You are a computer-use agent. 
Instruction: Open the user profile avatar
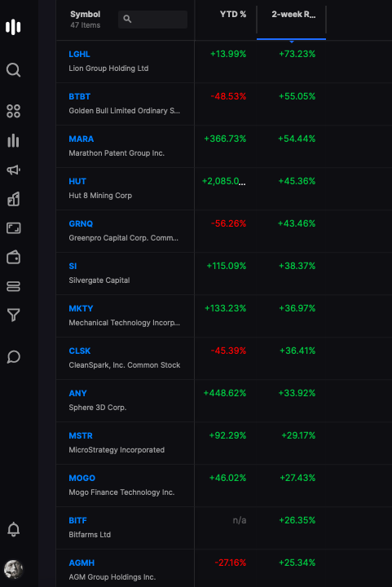(14, 569)
